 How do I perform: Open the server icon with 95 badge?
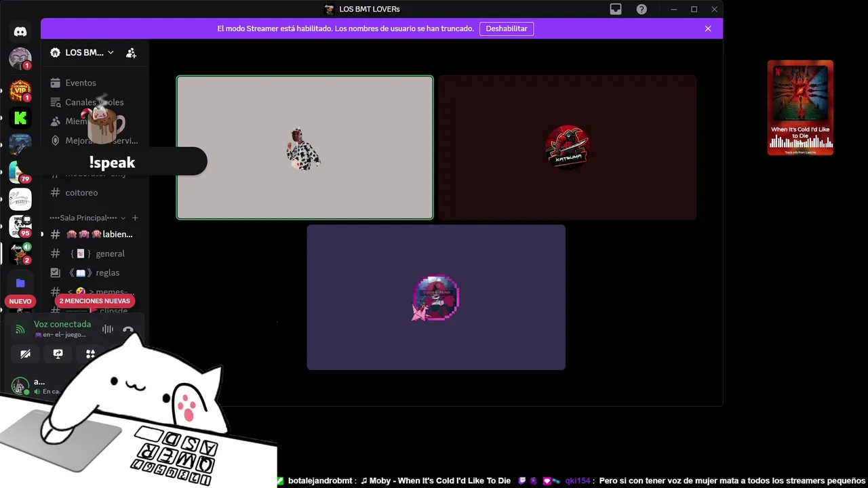20,226
